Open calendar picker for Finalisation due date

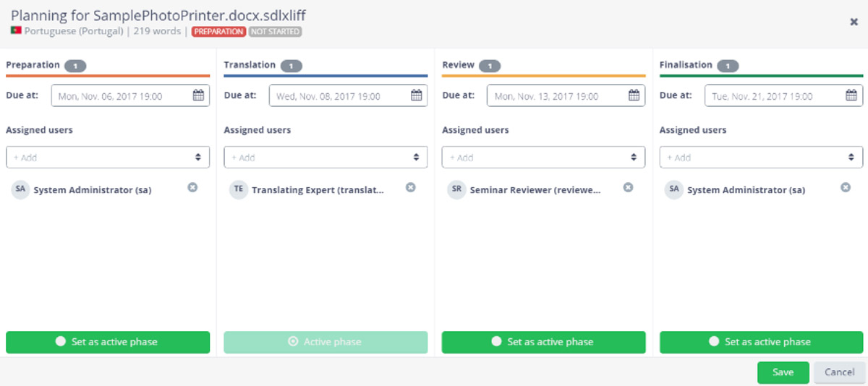tap(851, 95)
